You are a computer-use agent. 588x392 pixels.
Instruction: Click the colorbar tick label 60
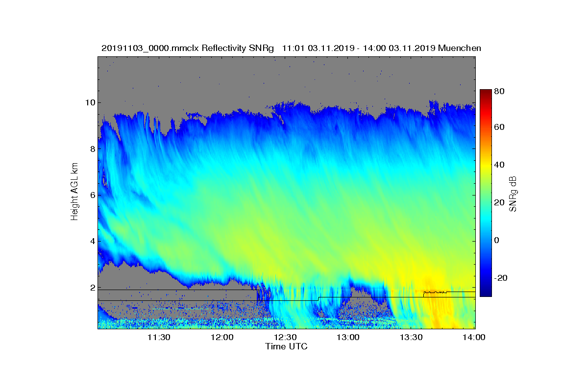click(x=500, y=127)
